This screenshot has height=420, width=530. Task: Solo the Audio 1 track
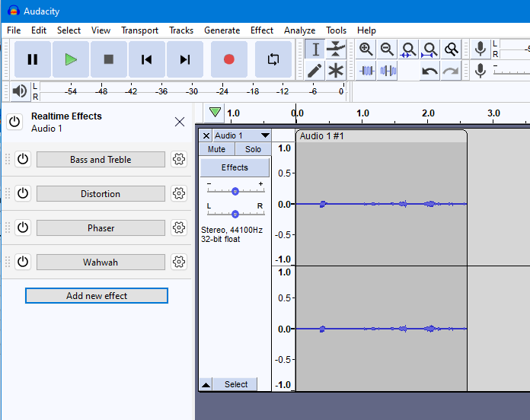click(253, 149)
